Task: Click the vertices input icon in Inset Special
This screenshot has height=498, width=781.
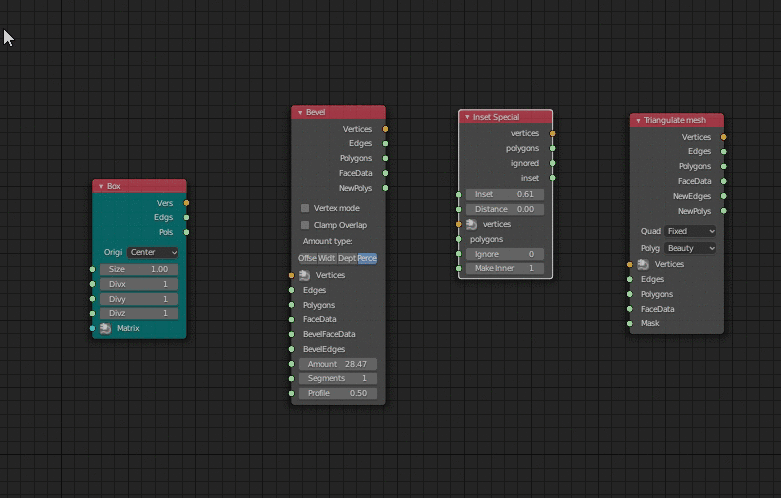Action: [x=471, y=224]
